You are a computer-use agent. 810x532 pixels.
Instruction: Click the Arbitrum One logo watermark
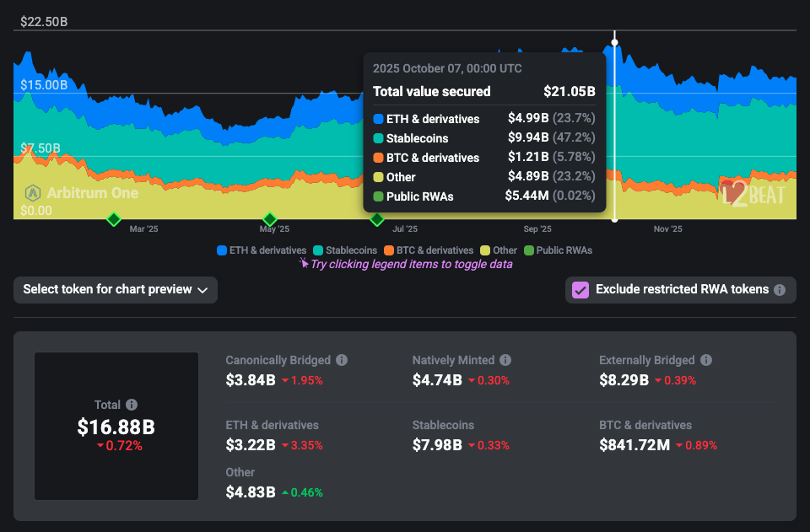(82, 193)
